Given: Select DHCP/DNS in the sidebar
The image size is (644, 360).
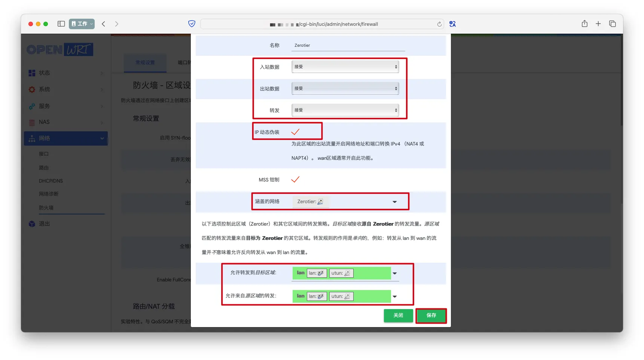Looking at the screenshot, I should 51,181.
